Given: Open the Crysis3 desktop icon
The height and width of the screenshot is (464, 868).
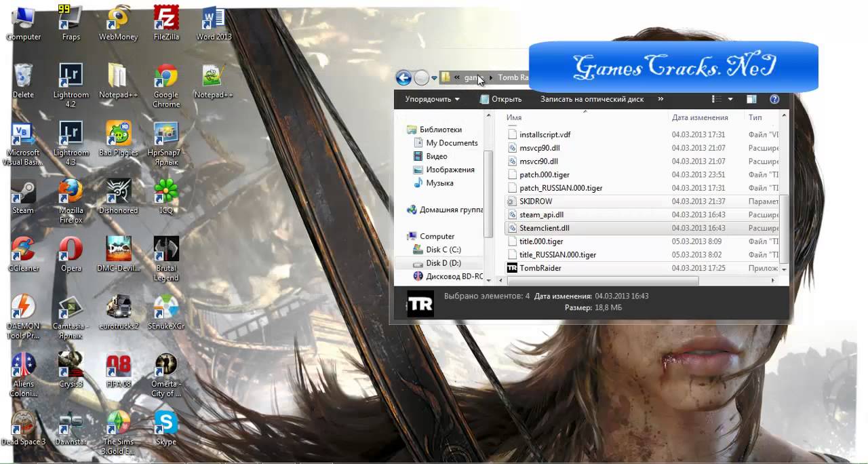Looking at the screenshot, I should click(71, 370).
